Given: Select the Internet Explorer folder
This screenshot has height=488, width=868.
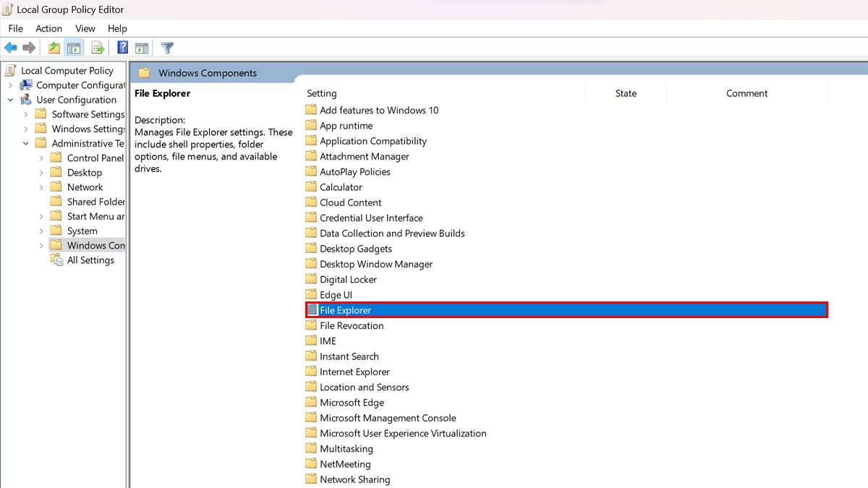Looking at the screenshot, I should click(x=354, y=372).
